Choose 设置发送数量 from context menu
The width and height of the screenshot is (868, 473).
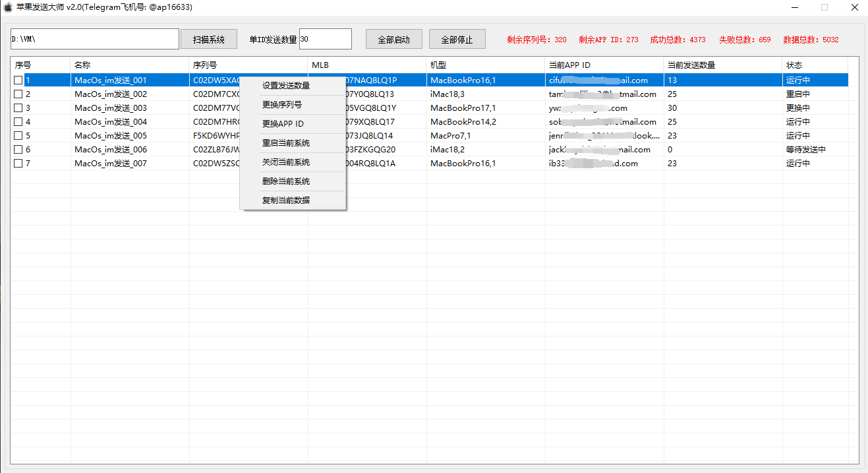(x=293, y=86)
